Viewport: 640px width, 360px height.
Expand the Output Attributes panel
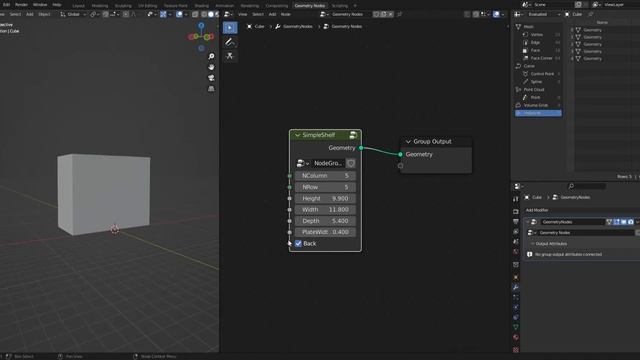[551, 244]
